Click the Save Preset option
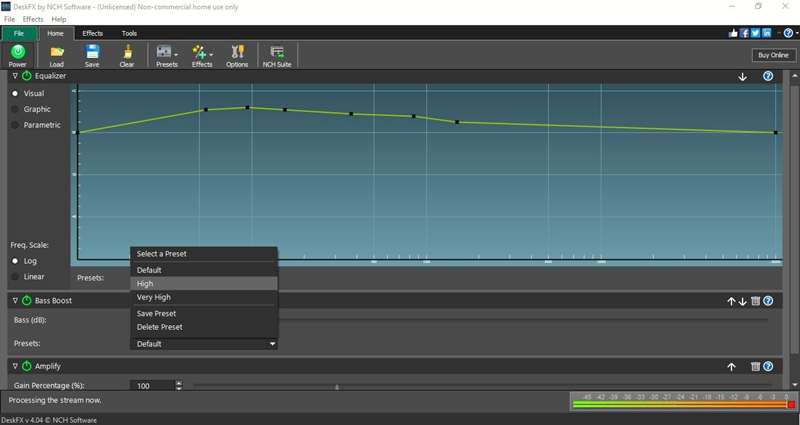 click(x=204, y=313)
